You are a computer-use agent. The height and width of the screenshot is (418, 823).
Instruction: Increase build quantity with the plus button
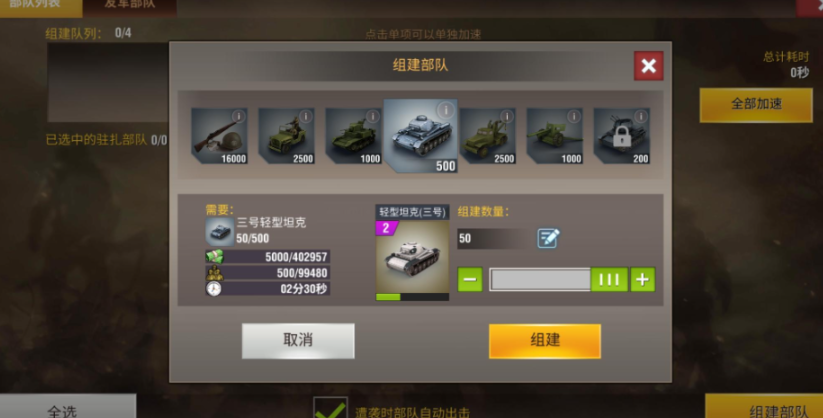pos(642,279)
